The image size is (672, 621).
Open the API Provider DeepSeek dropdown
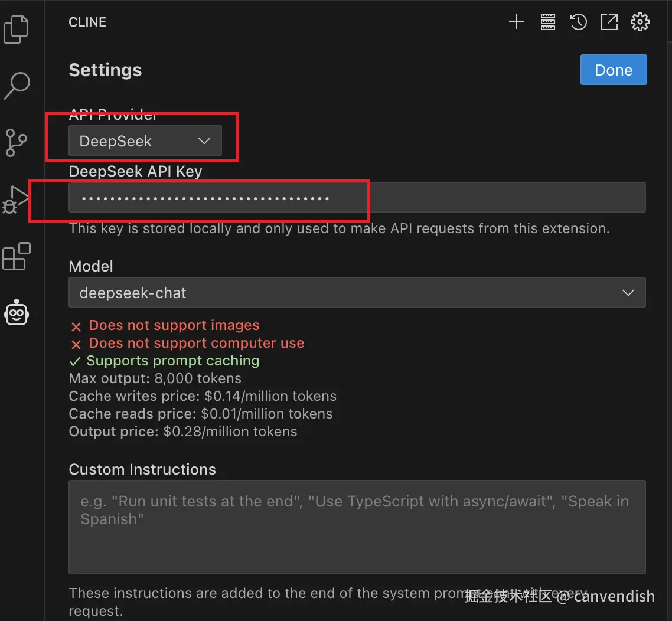tap(145, 140)
